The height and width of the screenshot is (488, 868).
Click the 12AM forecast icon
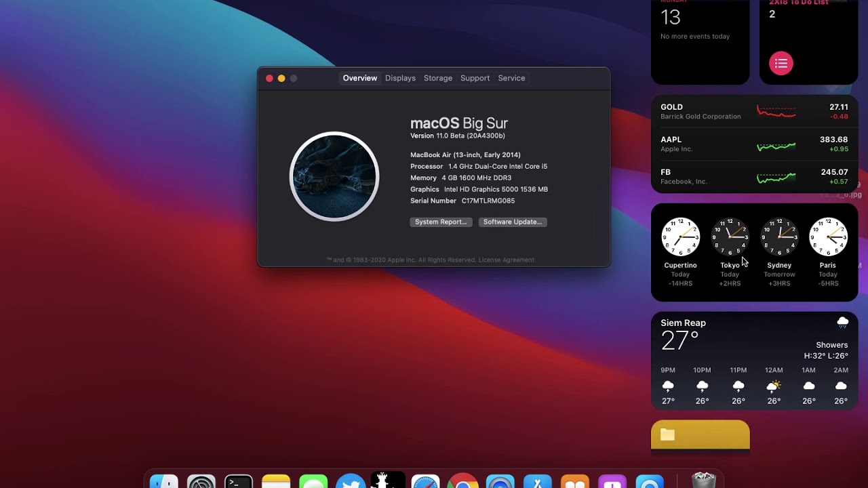click(x=774, y=386)
